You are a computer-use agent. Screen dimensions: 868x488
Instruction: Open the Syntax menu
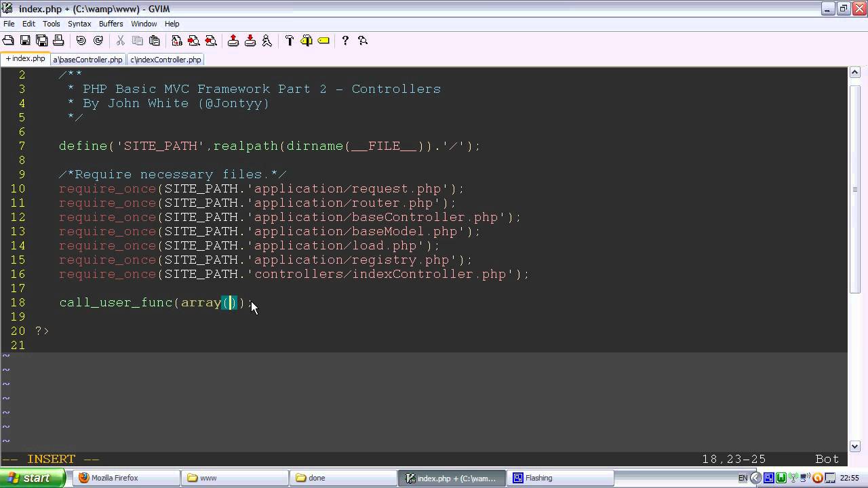coord(79,24)
